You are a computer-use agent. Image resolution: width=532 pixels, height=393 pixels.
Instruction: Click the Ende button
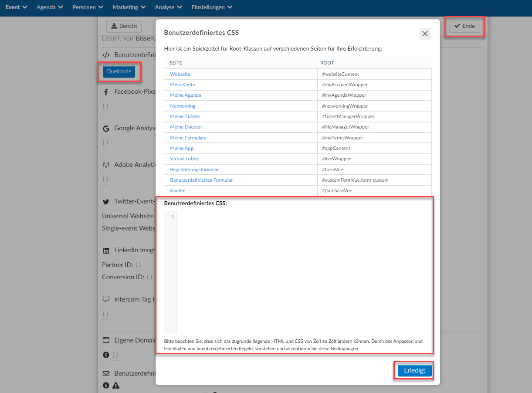point(464,26)
